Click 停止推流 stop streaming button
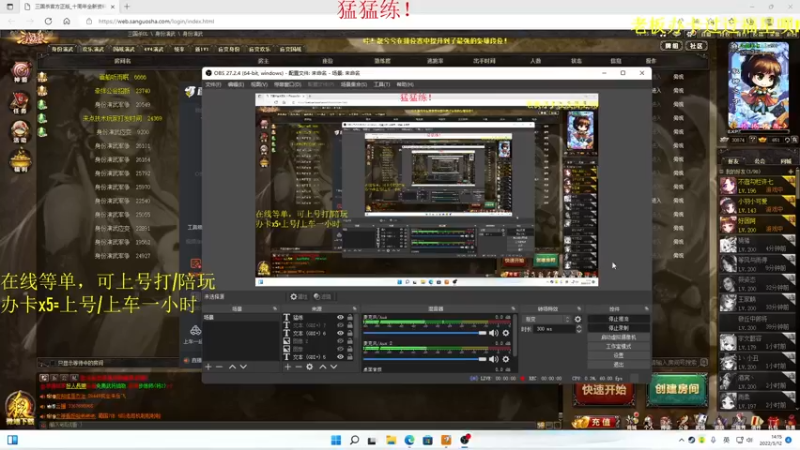The height and width of the screenshot is (450, 800). [x=618, y=319]
